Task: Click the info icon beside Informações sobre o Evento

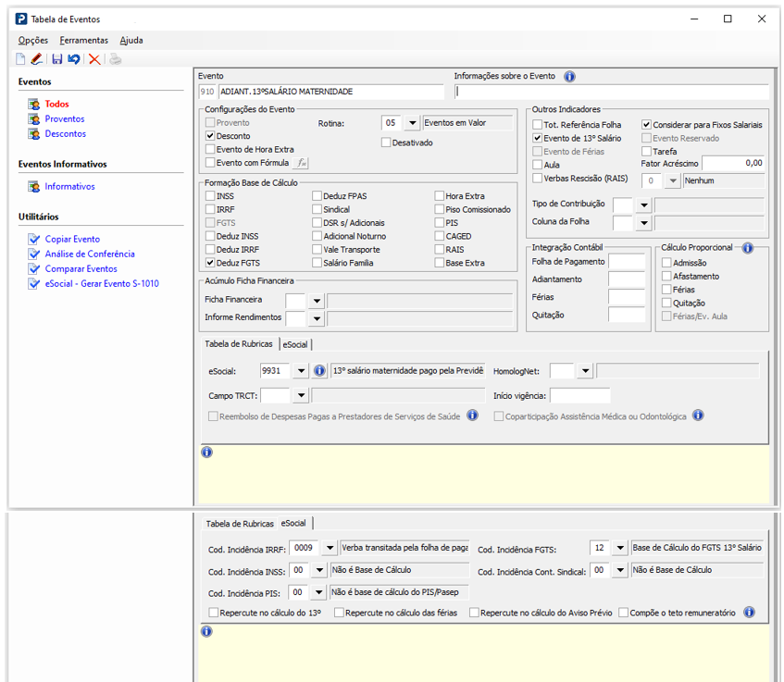Action: pos(569,77)
